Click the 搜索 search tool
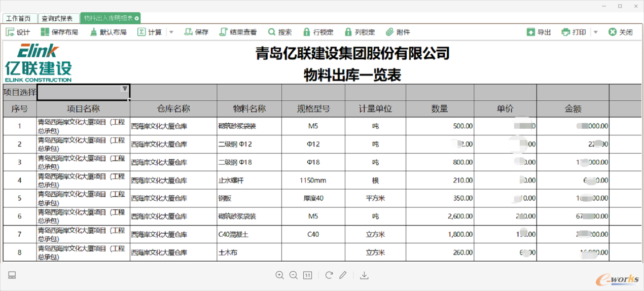The height and width of the screenshot is (291, 644). pos(280,32)
